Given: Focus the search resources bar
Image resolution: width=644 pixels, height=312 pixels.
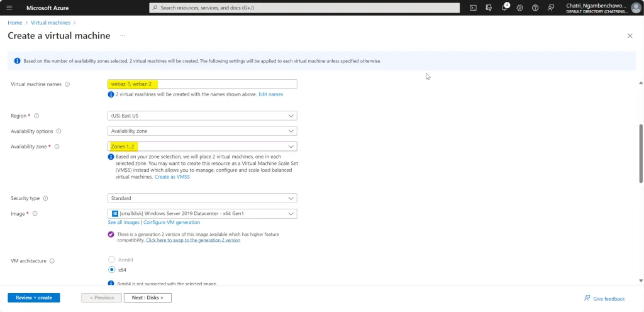Looking at the screenshot, I should (x=304, y=8).
